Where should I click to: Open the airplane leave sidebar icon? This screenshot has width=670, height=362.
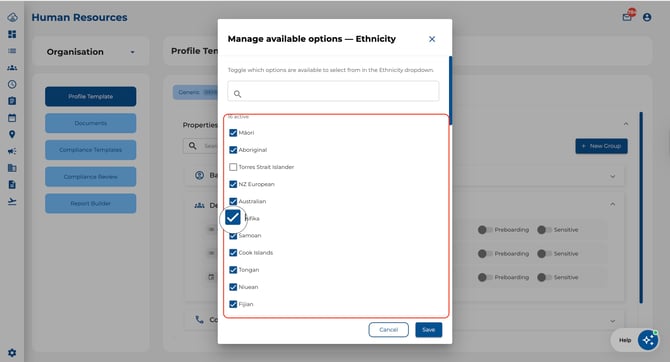click(x=12, y=201)
